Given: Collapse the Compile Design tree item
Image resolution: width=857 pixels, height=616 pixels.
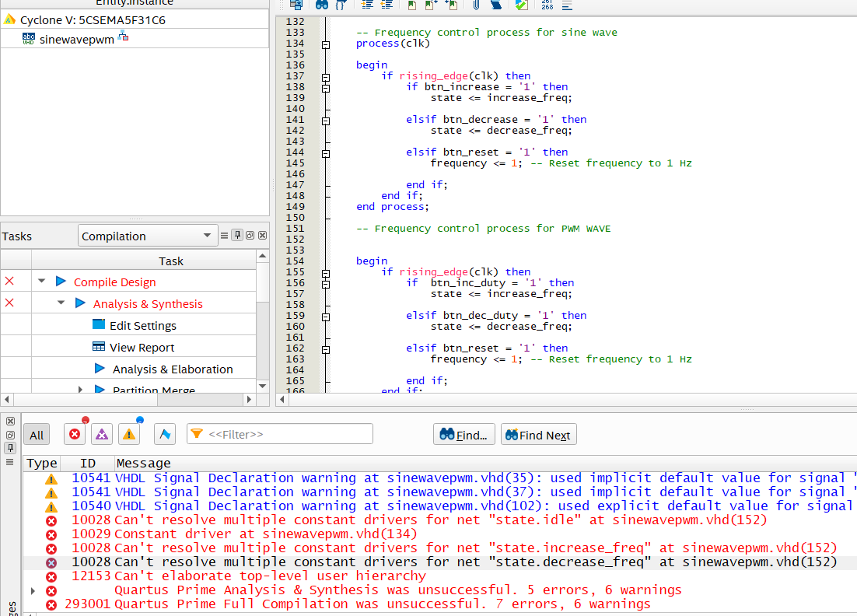Looking at the screenshot, I should (42, 281).
